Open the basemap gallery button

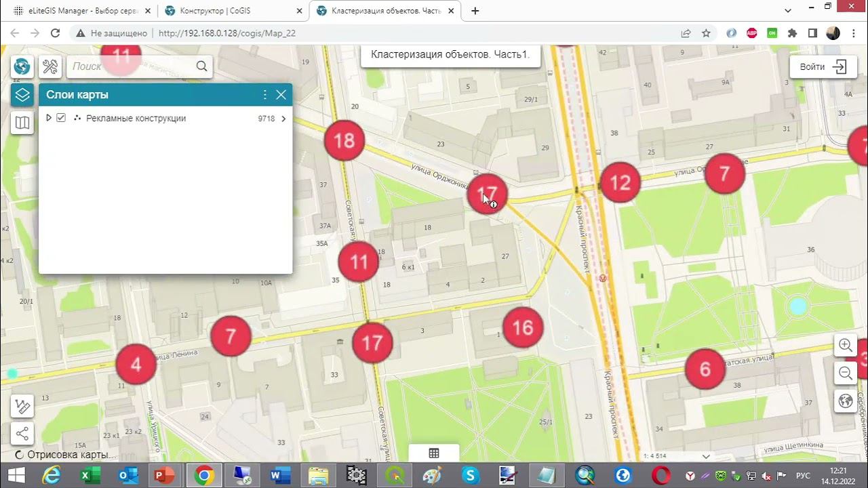22,123
